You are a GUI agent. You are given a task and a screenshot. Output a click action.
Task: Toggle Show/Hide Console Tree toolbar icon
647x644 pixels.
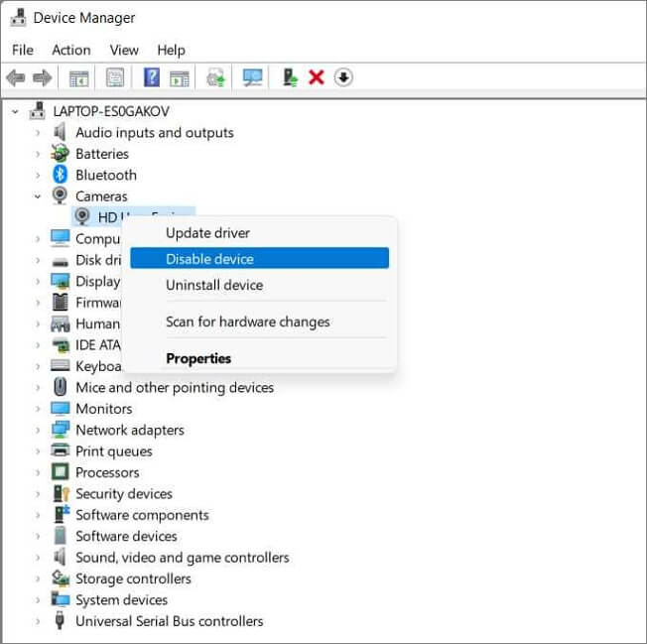point(78,77)
